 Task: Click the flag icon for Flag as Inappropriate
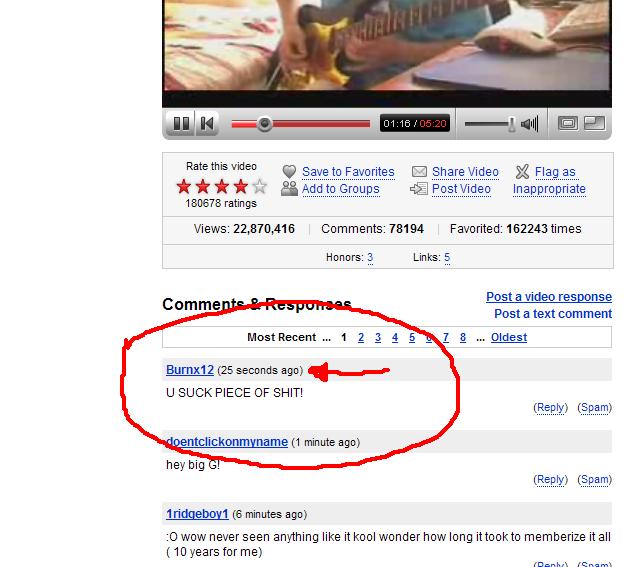[x=522, y=172]
